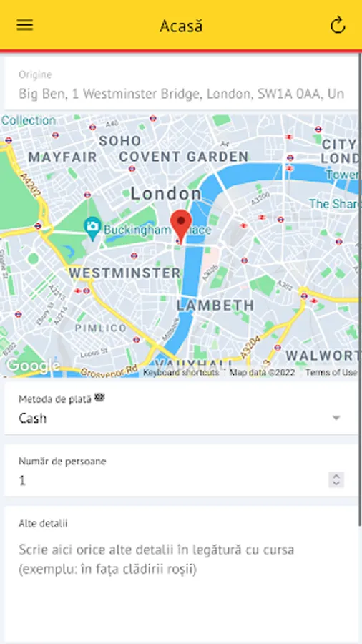Viewport: 362px width, 644px height.
Task: Open the Terms of Use link
Action: (x=331, y=373)
